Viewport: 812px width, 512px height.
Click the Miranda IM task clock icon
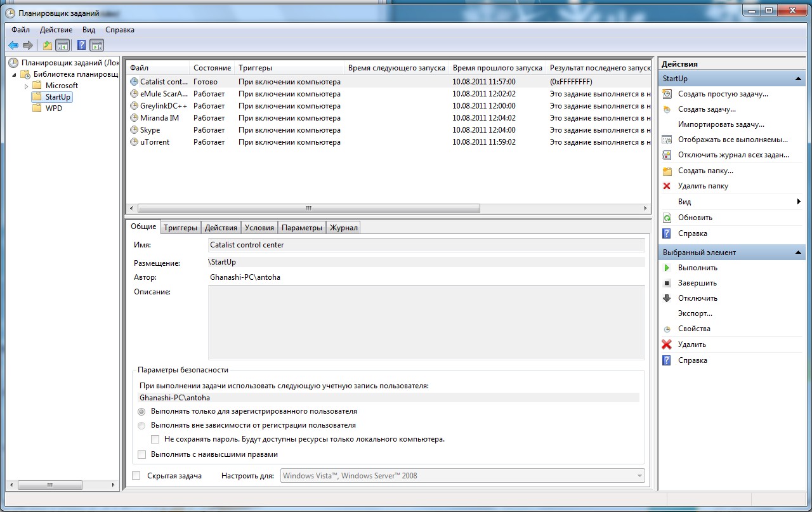134,118
